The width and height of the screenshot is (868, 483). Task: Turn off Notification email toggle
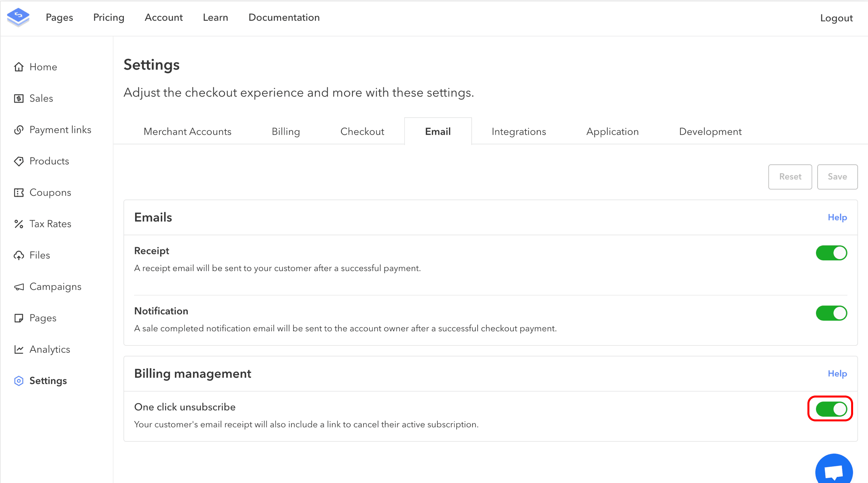[x=831, y=313]
